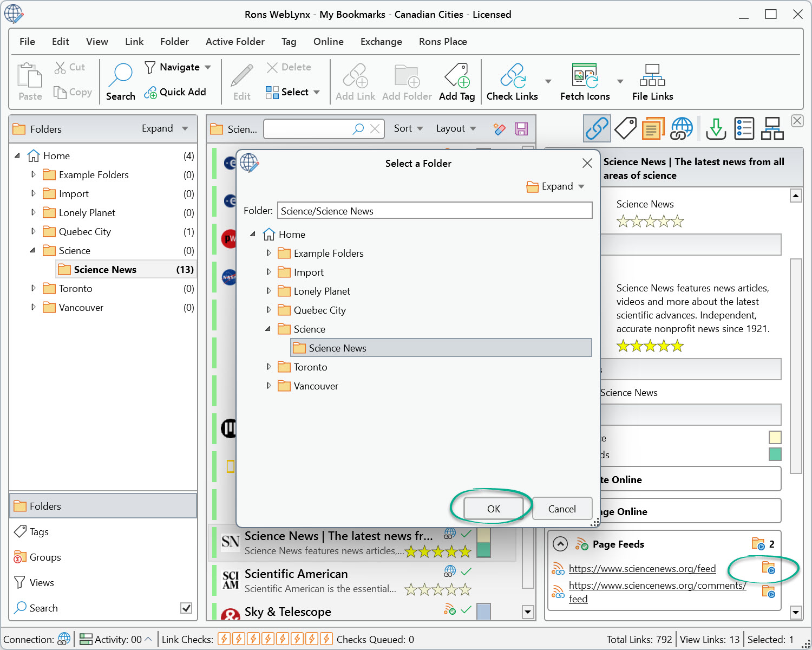Click the teal color swatch in details panel
This screenshot has width=812, height=650.
(775, 454)
